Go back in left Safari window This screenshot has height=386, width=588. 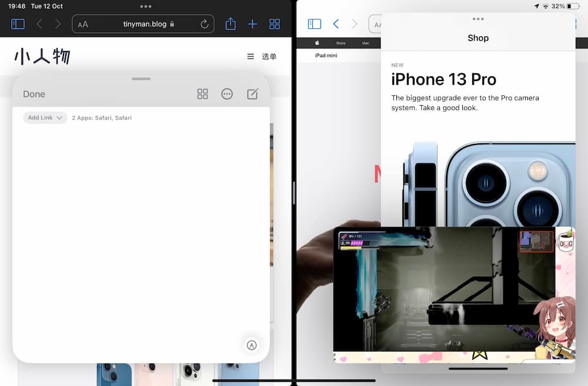[x=39, y=24]
